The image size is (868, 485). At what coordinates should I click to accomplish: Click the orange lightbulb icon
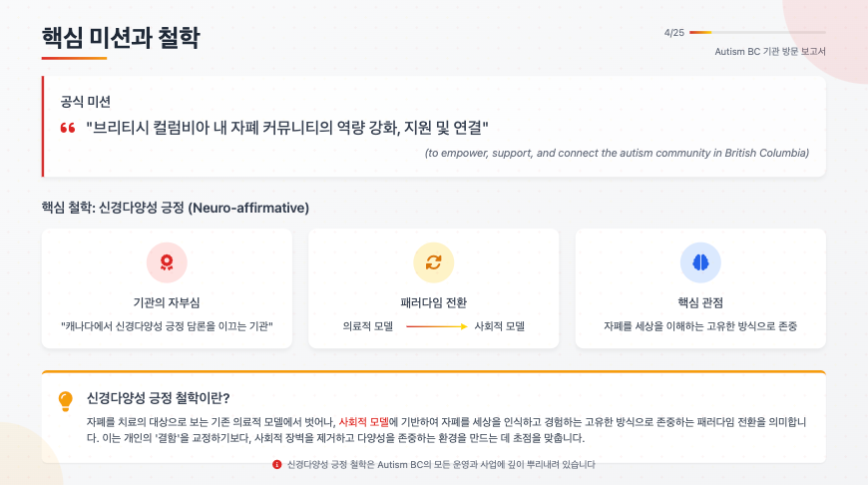(65, 401)
